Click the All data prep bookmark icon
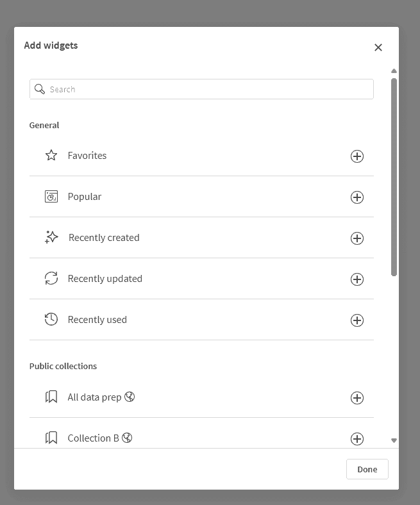Image resolution: width=420 pixels, height=505 pixels. click(x=51, y=397)
